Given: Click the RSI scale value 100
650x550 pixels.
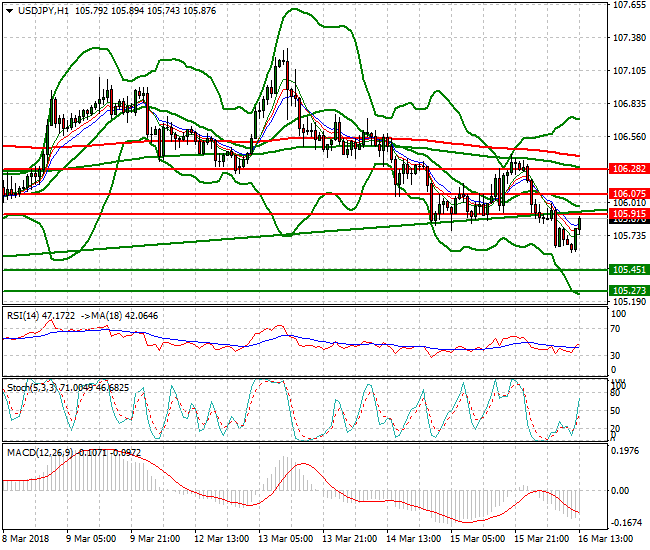Looking at the screenshot, I should click(x=620, y=313).
